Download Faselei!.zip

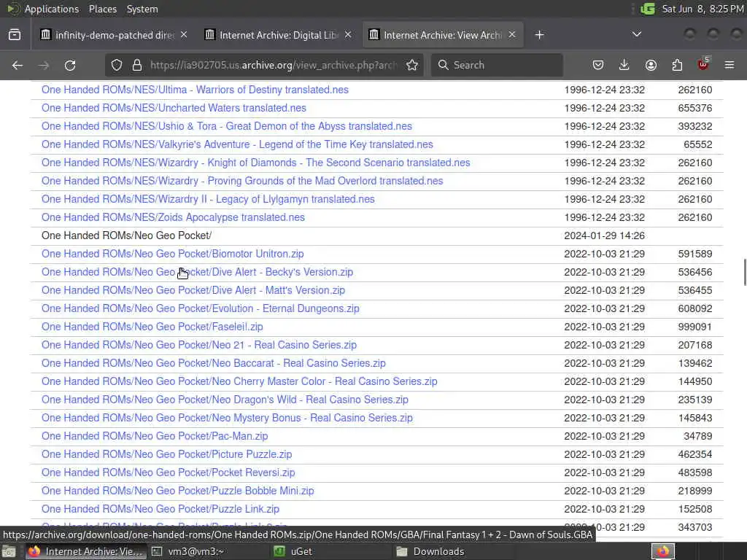point(152,327)
